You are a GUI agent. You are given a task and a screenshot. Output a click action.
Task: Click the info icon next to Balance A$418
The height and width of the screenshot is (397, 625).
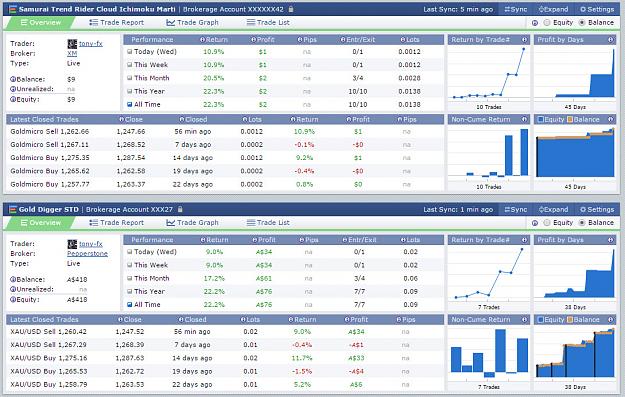tap(13, 279)
